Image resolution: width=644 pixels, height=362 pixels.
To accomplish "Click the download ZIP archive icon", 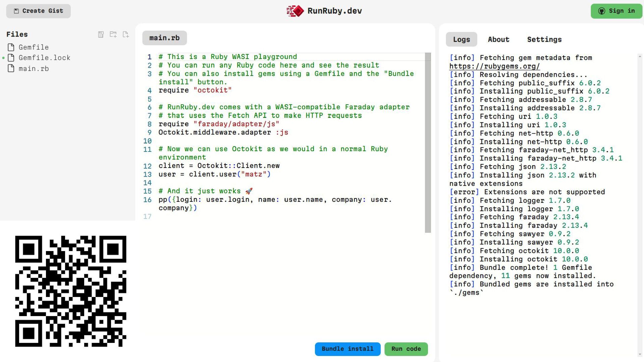I will click(101, 35).
